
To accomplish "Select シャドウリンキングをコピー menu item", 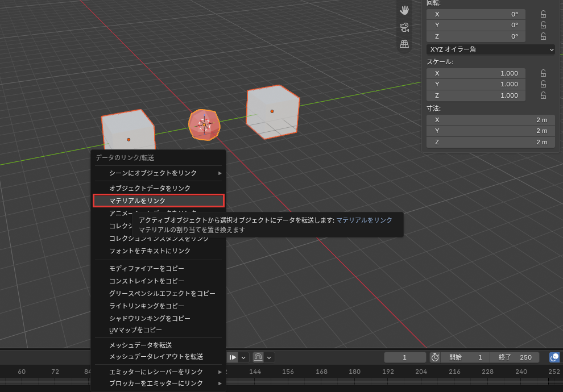I will 158,319.
